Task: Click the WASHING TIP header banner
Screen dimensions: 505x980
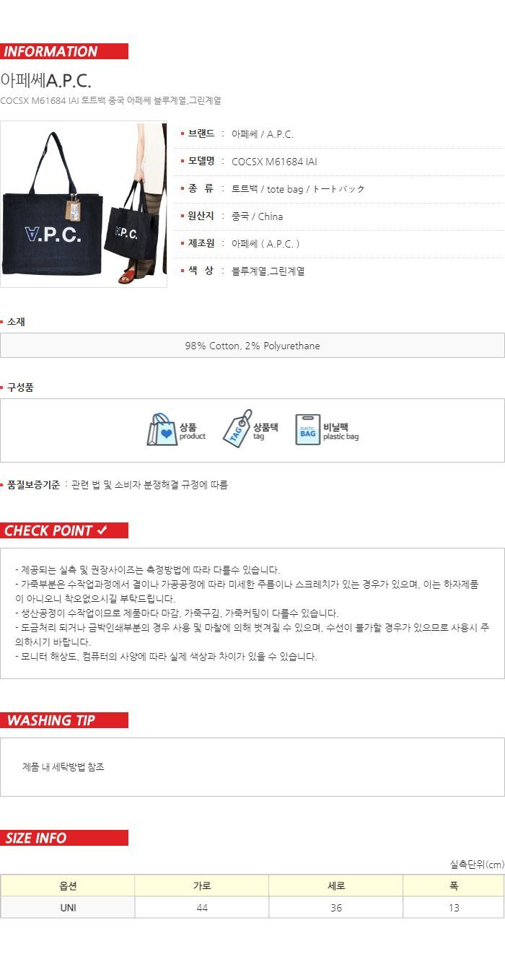Action: (x=64, y=720)
